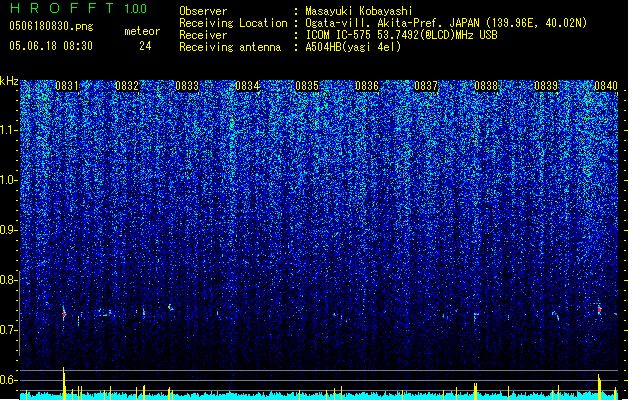Click the 0831 time marker
This screenshot has height=400, width=629.
coord(67,86)
